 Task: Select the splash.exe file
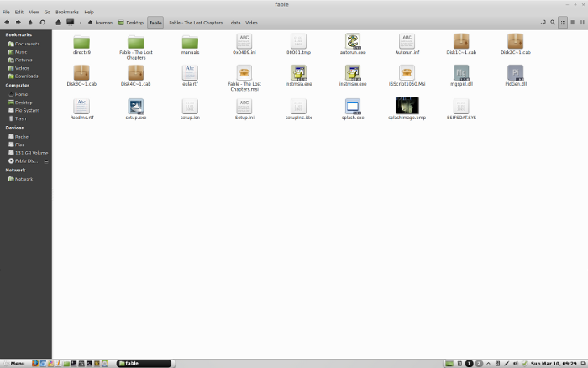pos(353,109)
